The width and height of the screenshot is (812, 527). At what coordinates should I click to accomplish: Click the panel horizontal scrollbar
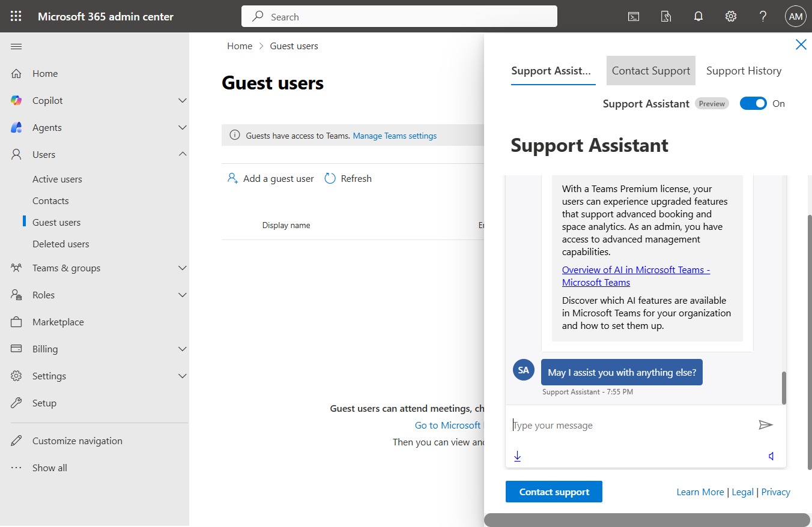647,520
